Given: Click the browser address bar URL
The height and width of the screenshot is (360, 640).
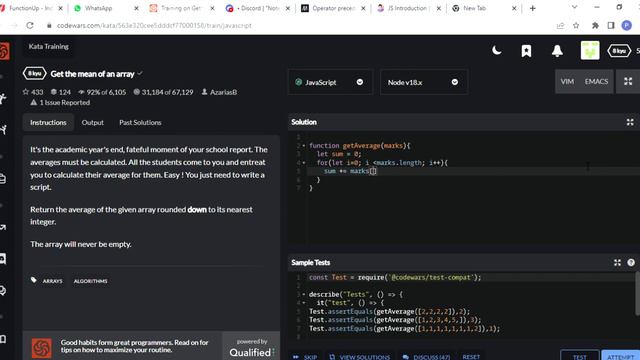Looking at the screenshot, I should [x=154, y=25].
